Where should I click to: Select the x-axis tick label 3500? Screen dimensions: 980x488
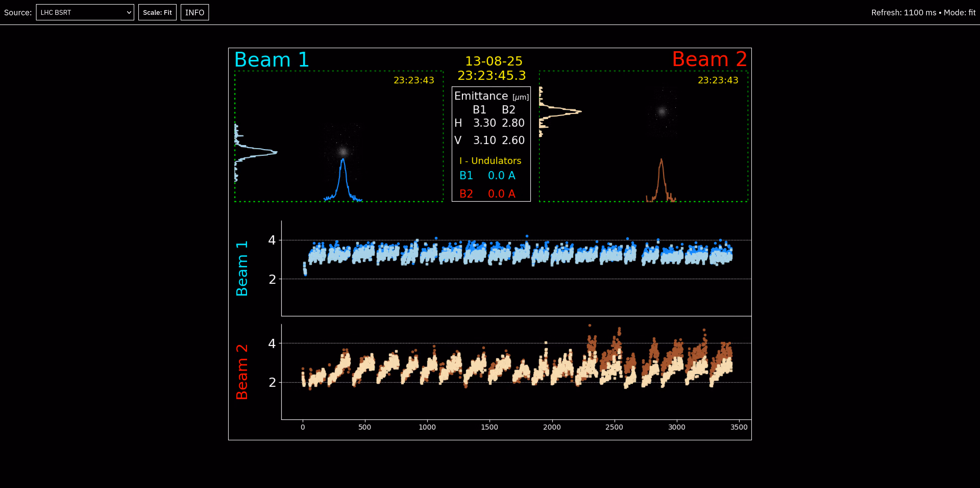(739, 427)
